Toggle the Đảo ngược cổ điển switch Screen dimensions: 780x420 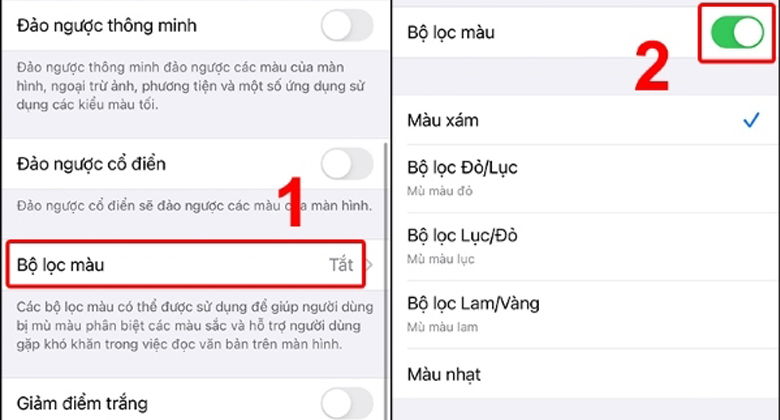[347, 164]
